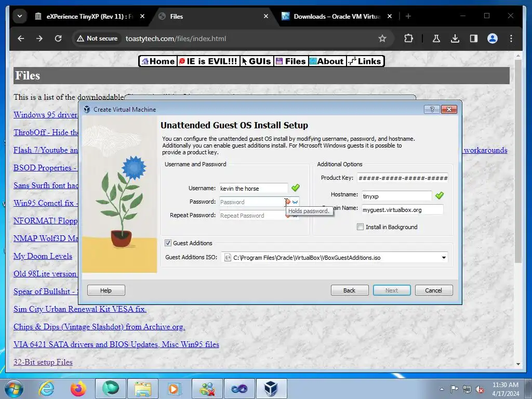This screenshot has height=399, width=532.
Task: Open the VIA 6421 SATA drivers link
Action: [116, 344]
